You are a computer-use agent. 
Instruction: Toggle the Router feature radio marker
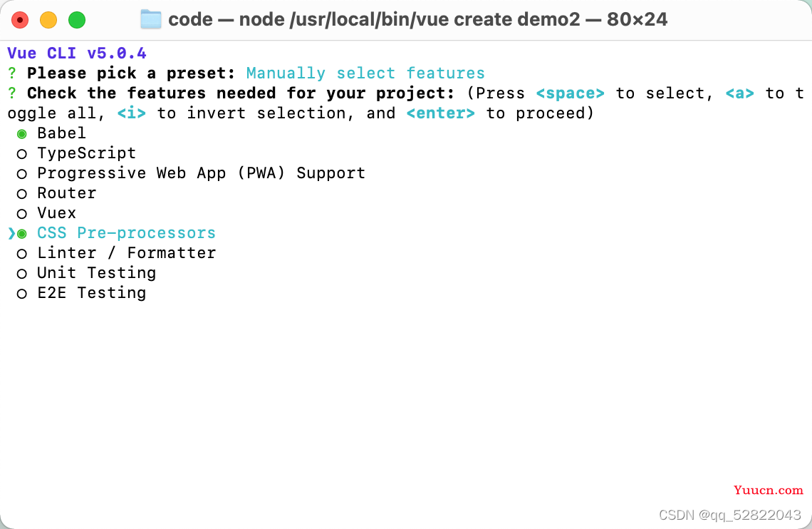22,194
